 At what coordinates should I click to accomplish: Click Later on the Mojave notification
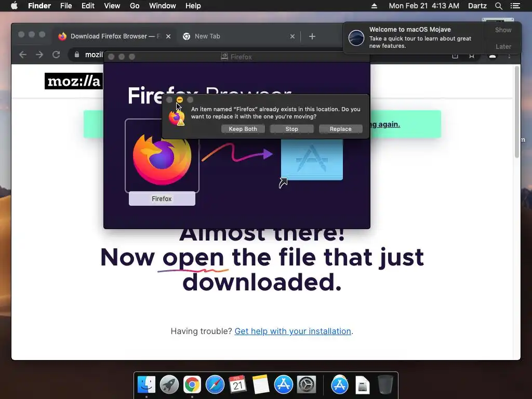click(503, 46)
